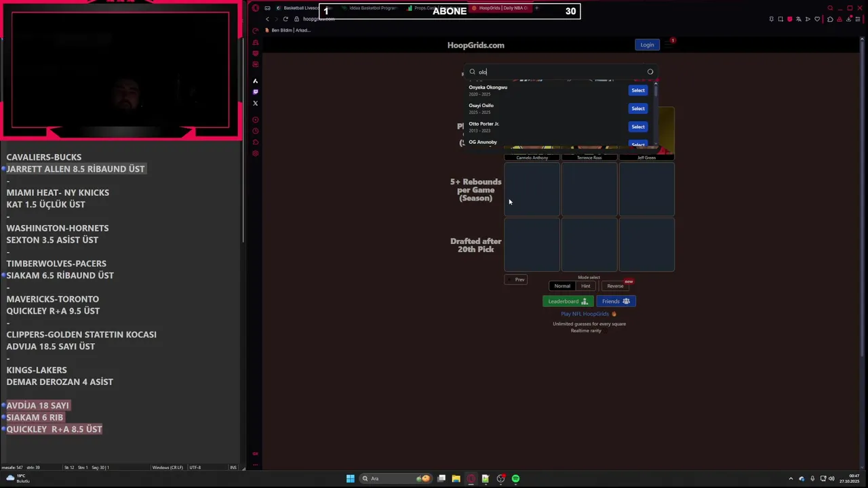Open the Leaderboard

point(568,301)
